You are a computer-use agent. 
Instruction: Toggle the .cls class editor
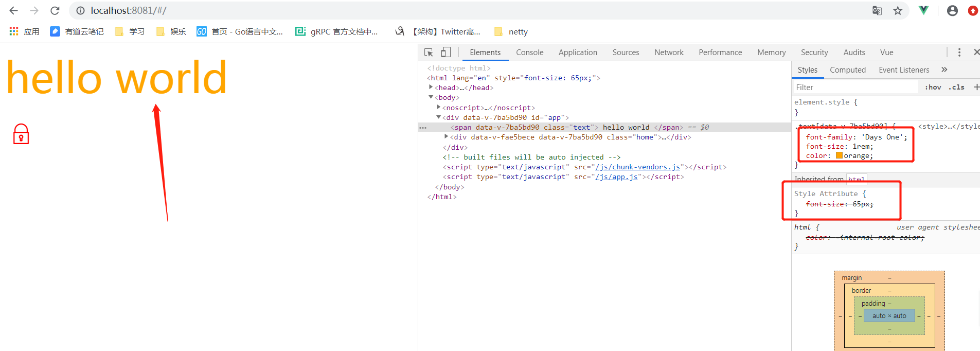[x=956, y=87]
